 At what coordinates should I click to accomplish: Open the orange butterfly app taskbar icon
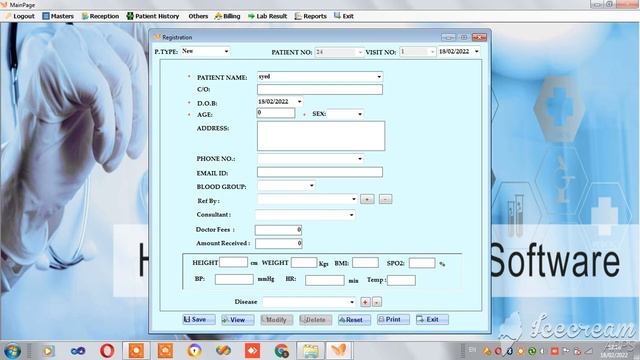click(339, 351)
